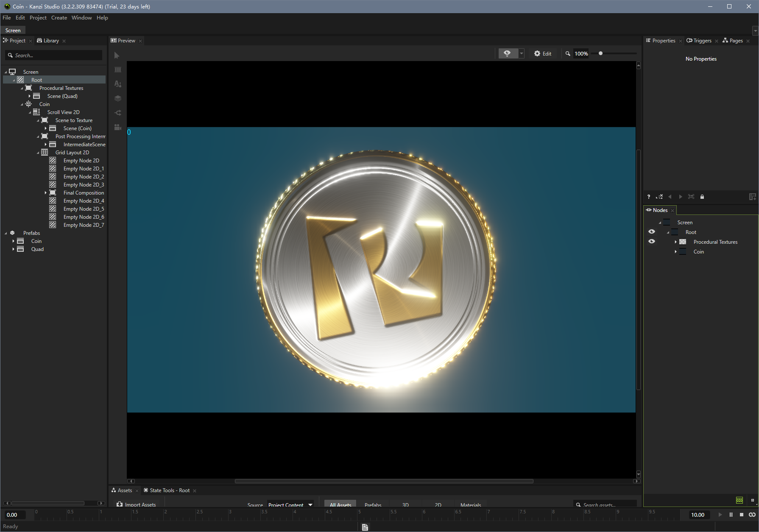Expand Procedural Textures in Nodes panel
This screenshot has width=759, height=532.
pos(675,242)
